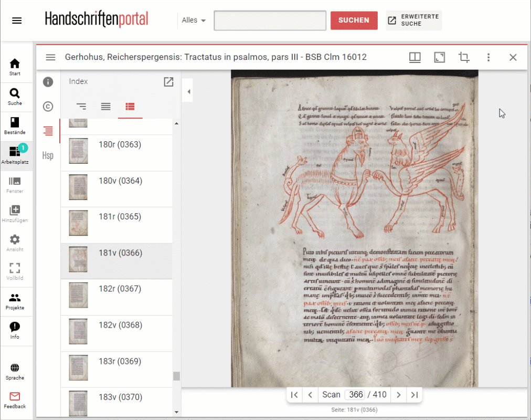Jump to last scan
The width and height of the screenshot is (531, 420).
click(x=414, y=395)
